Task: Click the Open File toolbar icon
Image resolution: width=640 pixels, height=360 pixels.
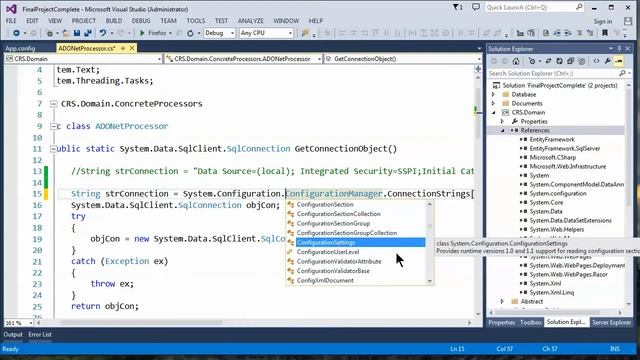Action: click(65, 33)
